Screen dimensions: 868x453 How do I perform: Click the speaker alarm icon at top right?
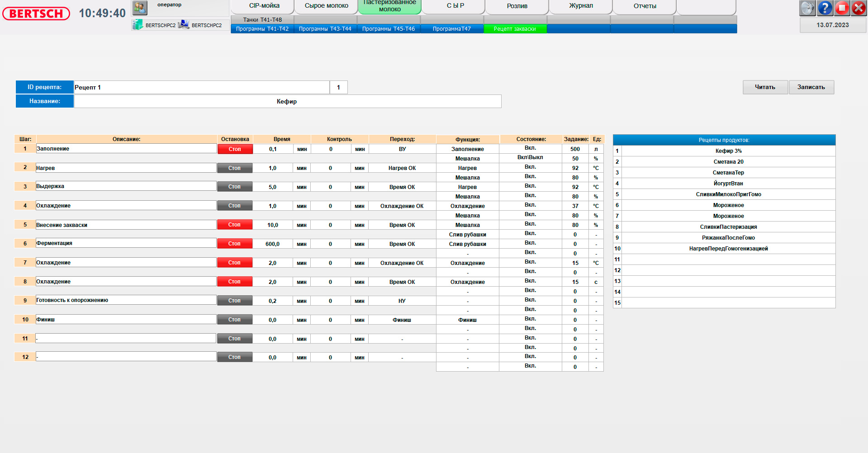807,8
